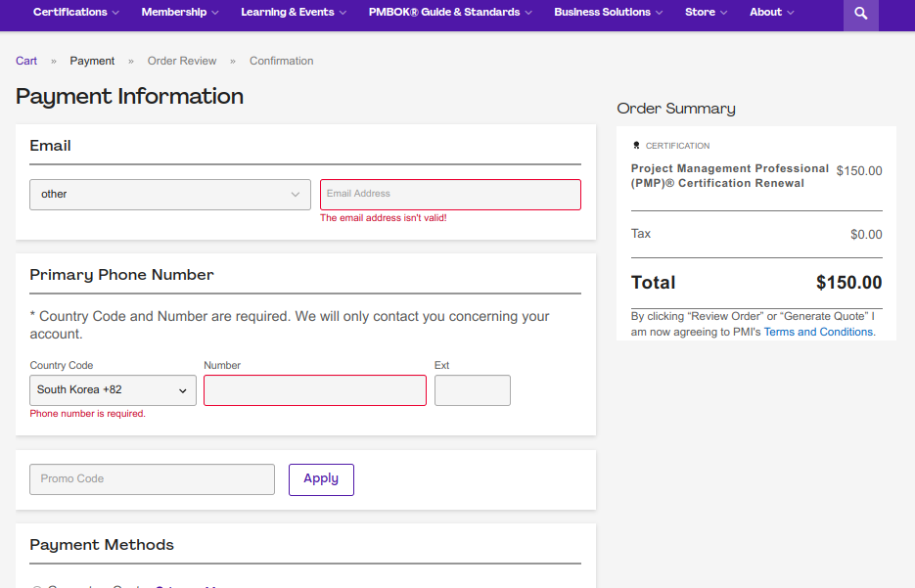Click the certification ribbon icon in Order Summary

coord(637,145)
